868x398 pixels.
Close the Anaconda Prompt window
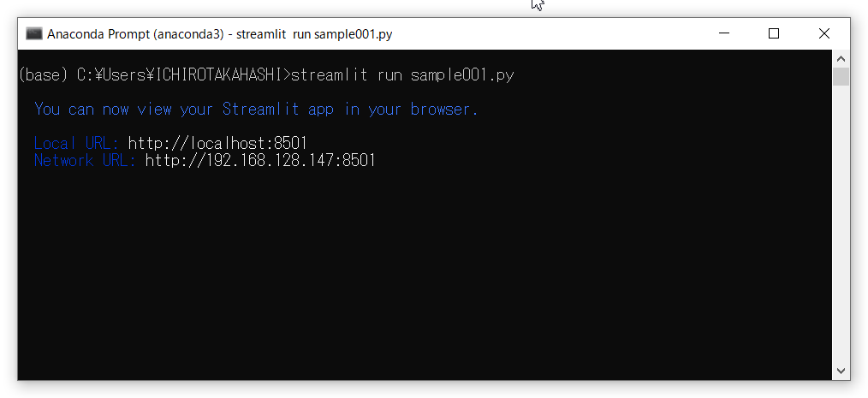pyautogui.click(x=823, y=34)
